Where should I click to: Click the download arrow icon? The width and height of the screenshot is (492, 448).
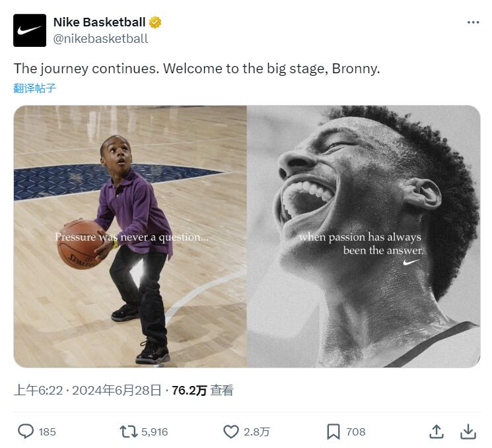pyautogui.click(x=468, y=432)
